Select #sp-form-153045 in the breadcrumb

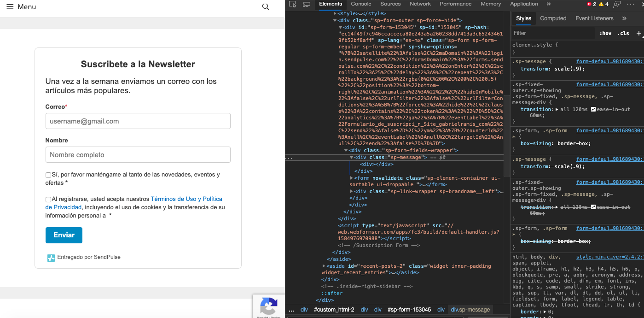click(x=409, y=310)
